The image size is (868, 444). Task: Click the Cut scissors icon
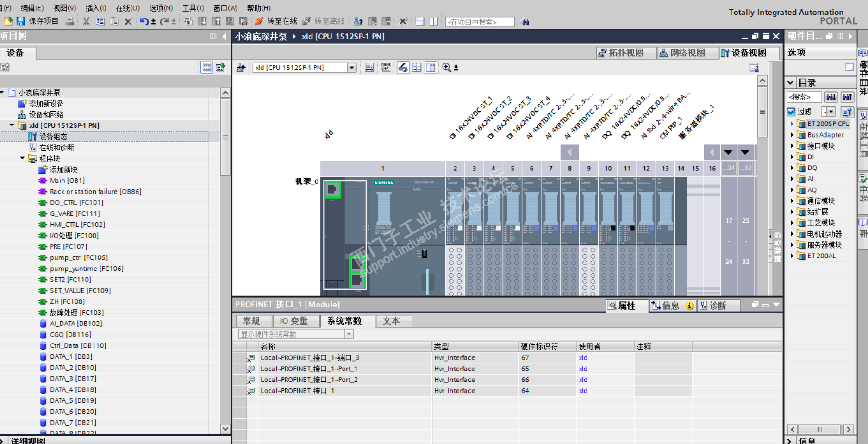coord(86,21)
